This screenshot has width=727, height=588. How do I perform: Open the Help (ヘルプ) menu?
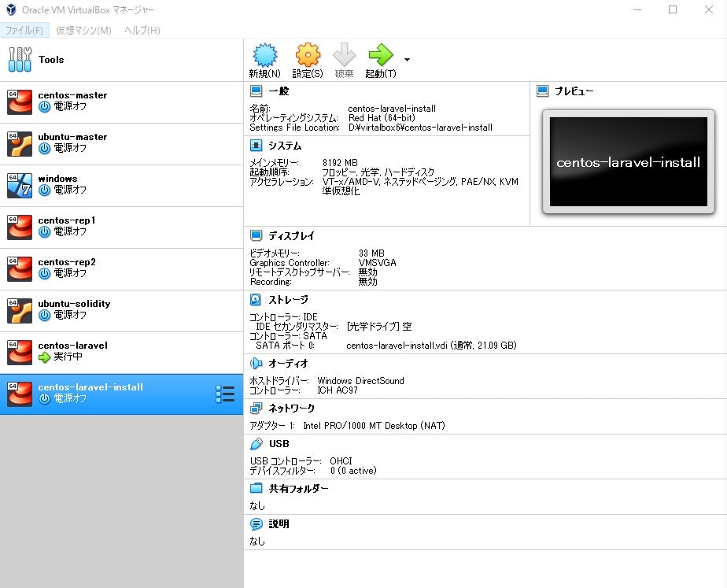[142, 30]
